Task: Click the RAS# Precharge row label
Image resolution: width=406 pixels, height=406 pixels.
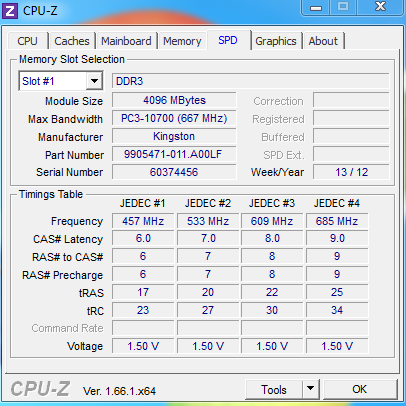Action: tap(62, 275)
